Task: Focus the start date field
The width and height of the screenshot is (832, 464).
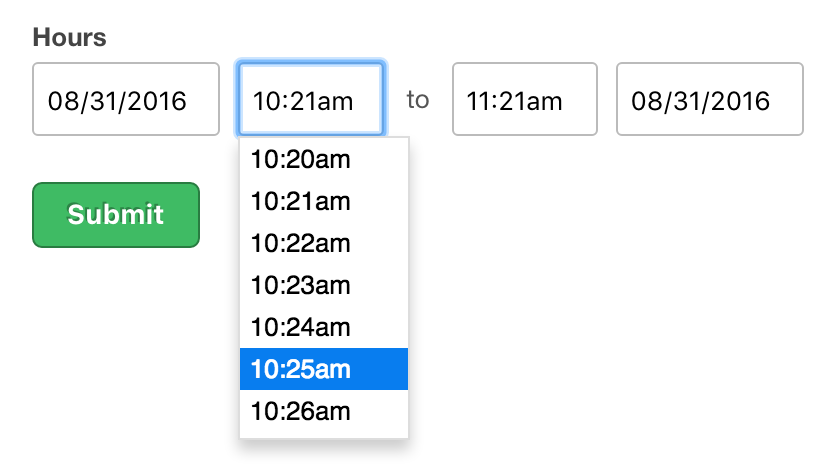Action: pos(126,100)
